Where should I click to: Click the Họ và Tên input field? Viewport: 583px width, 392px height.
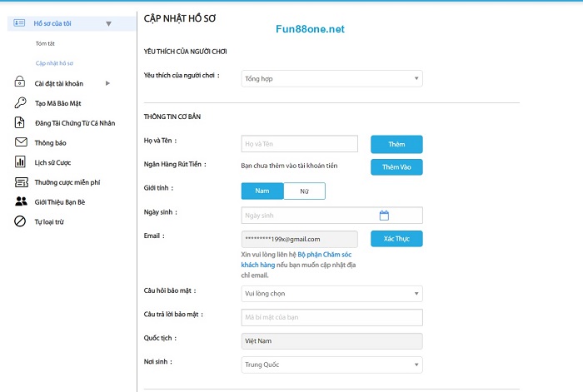pyautogui.click(x=299, y=145)
